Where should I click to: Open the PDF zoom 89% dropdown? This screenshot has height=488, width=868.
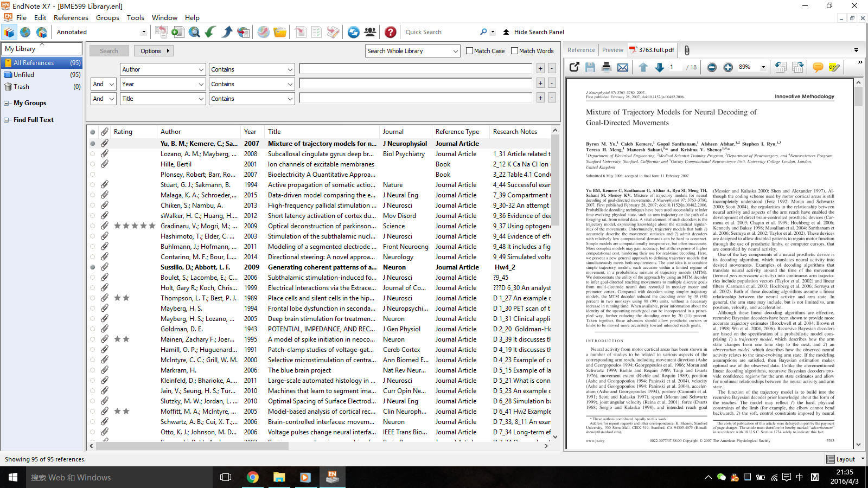coord(763,67)
